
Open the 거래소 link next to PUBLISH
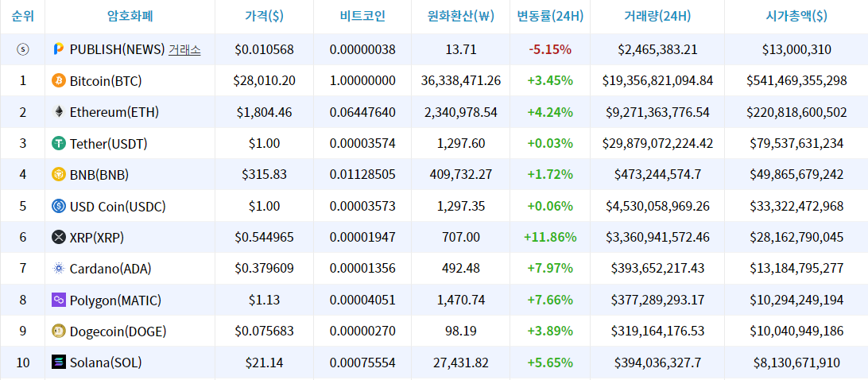pyautogui.click(x=184, y=49)
